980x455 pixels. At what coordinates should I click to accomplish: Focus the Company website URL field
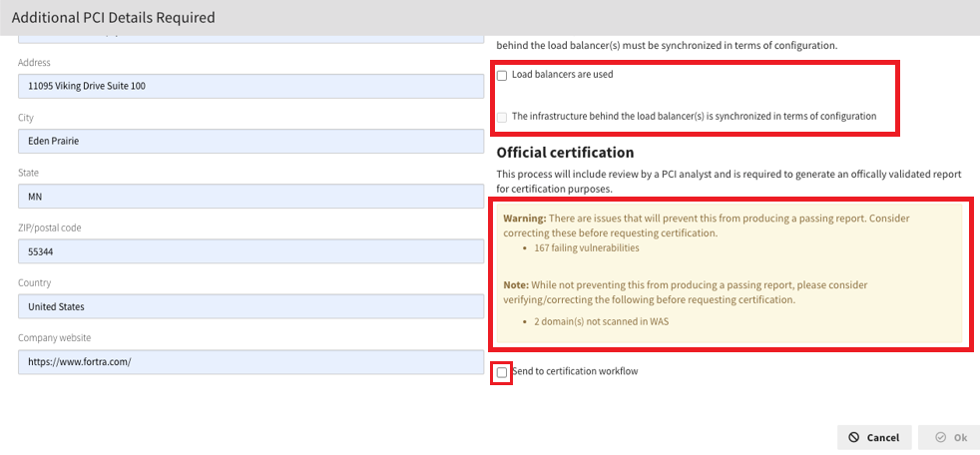246,362
